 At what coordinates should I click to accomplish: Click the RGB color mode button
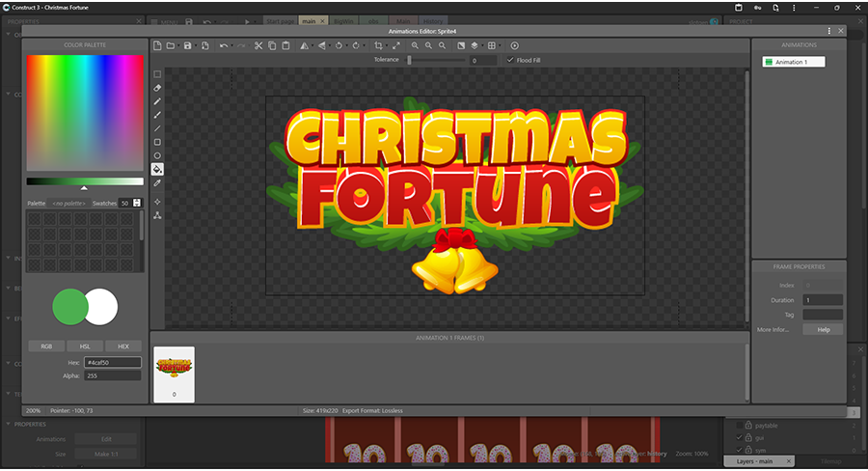click(45, 346)
